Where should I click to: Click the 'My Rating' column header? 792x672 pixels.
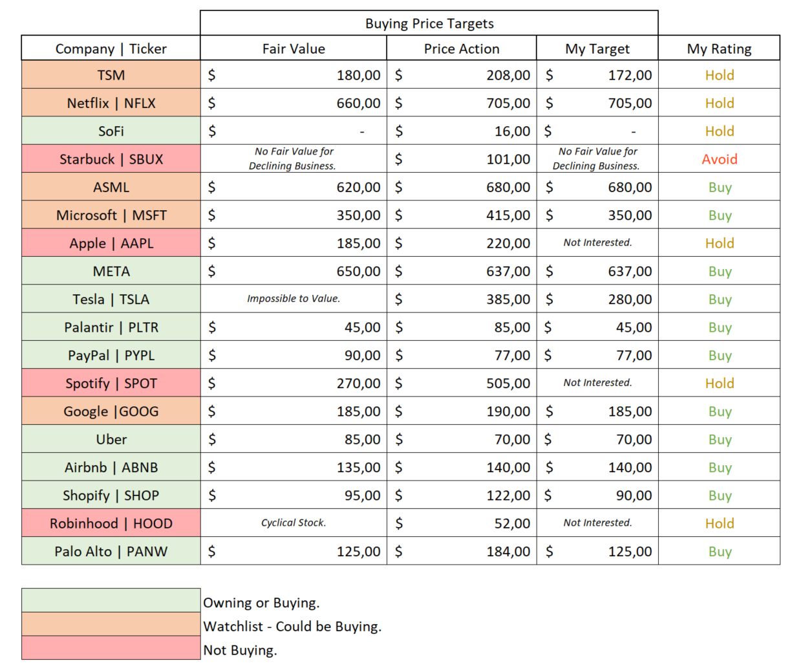coord(719,49)
